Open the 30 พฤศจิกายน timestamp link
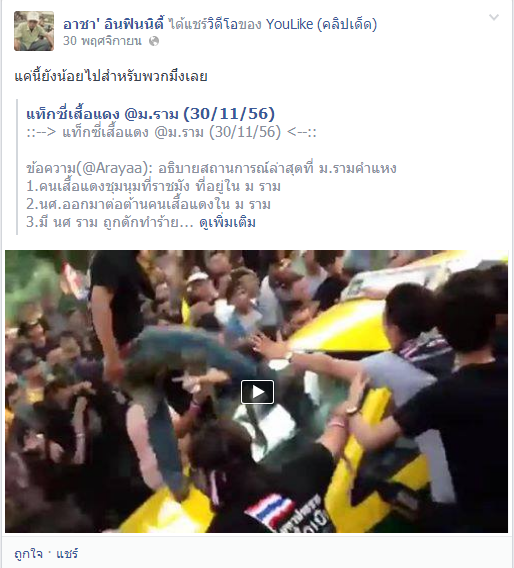514x568 pixels. click(102, 41)
